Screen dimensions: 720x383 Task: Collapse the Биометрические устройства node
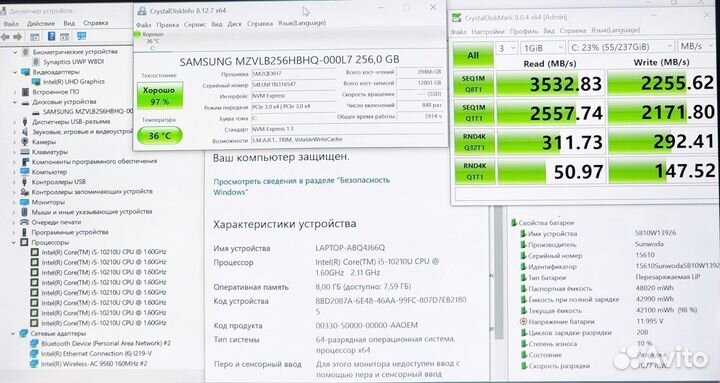(15, 52)
